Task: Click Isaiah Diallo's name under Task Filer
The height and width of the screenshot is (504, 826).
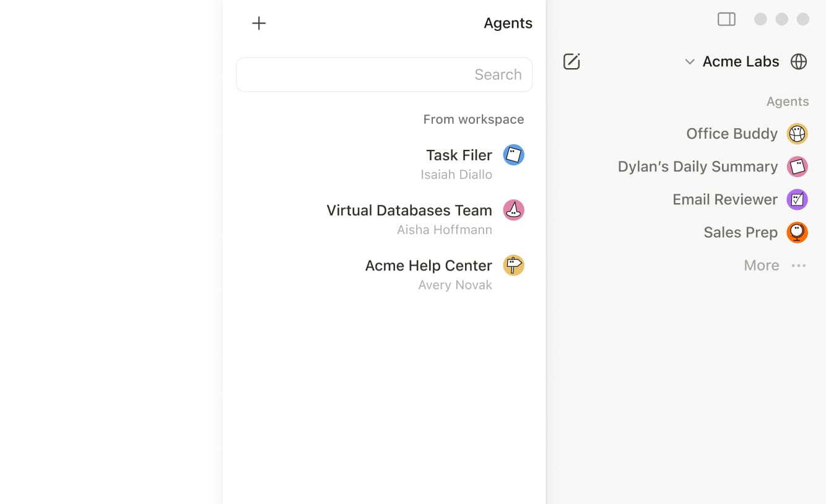Action: (x=456, y=175)
